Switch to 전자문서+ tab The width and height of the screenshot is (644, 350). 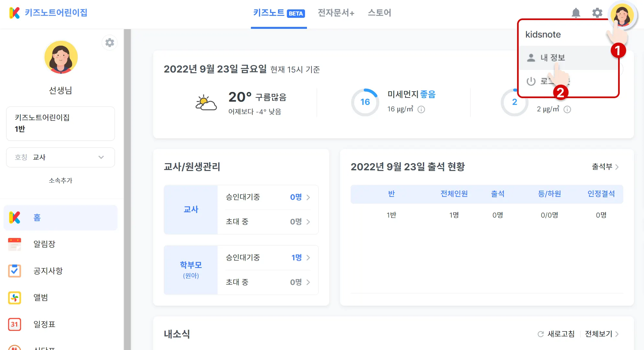pyautogui.click(x=336, y=13)
